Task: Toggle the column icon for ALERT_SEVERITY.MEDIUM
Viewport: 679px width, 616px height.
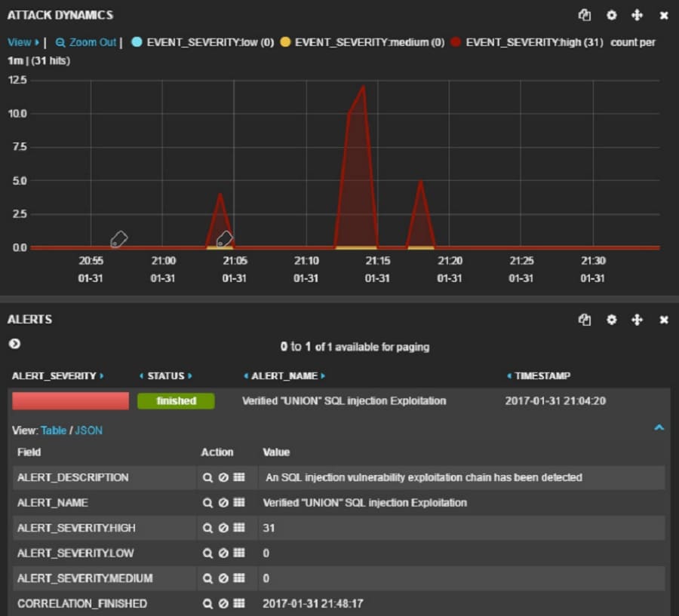Action: tap(239, 578)
